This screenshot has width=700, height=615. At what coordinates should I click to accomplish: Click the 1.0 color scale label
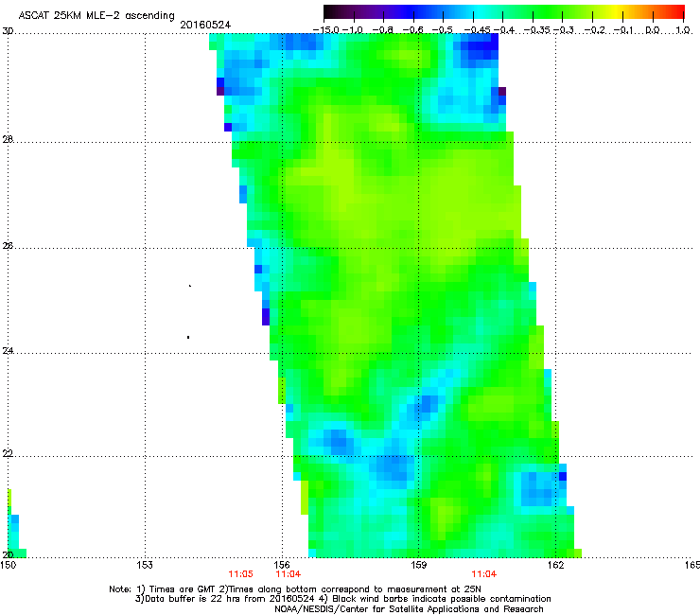click(x=683, y=30)
